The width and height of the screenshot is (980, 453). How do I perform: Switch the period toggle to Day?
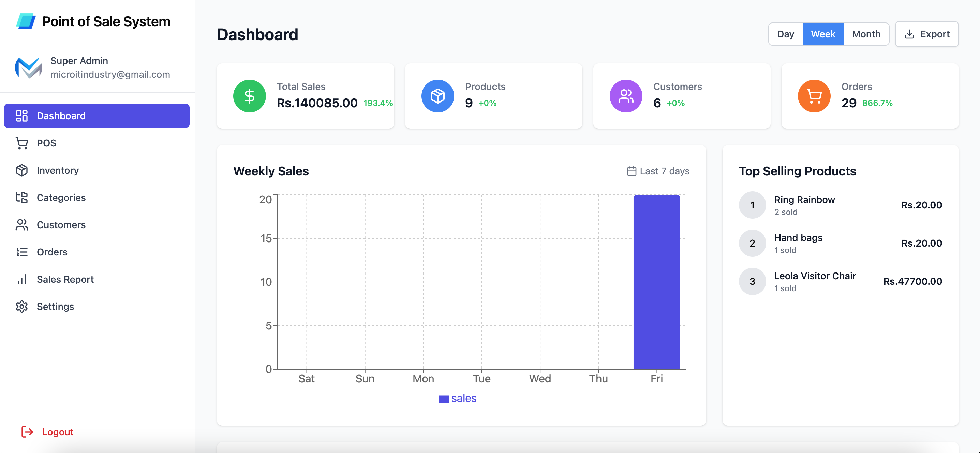(786, 34)
